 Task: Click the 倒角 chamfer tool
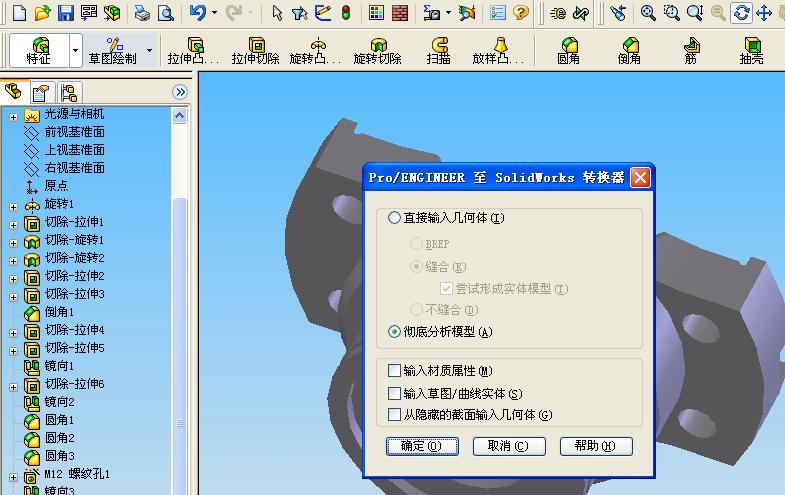[629, 51]
